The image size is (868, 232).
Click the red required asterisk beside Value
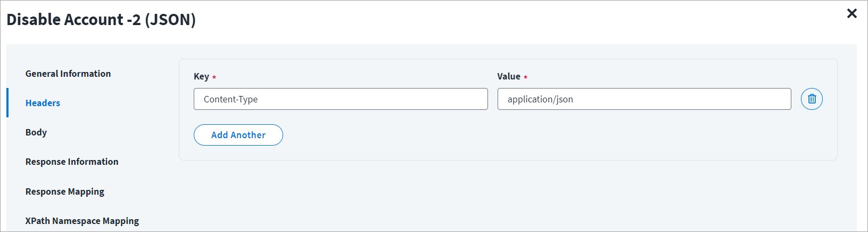(x=525, y=77)
